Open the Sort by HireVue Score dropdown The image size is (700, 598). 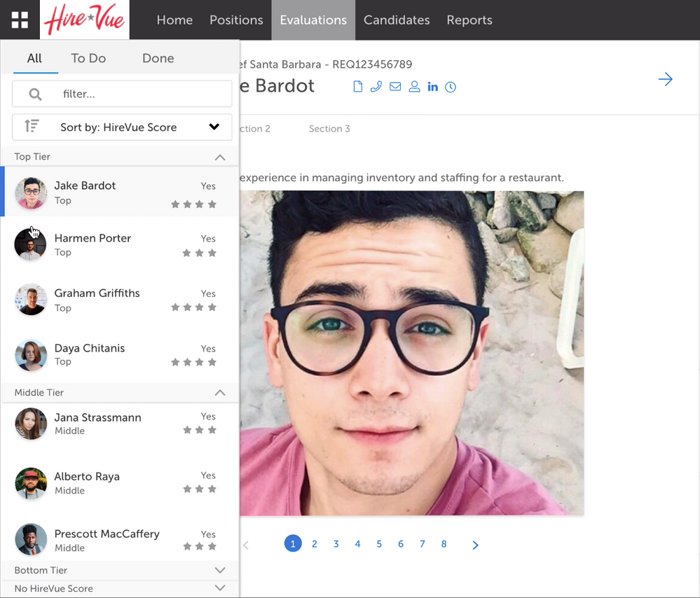coord(214,127)
